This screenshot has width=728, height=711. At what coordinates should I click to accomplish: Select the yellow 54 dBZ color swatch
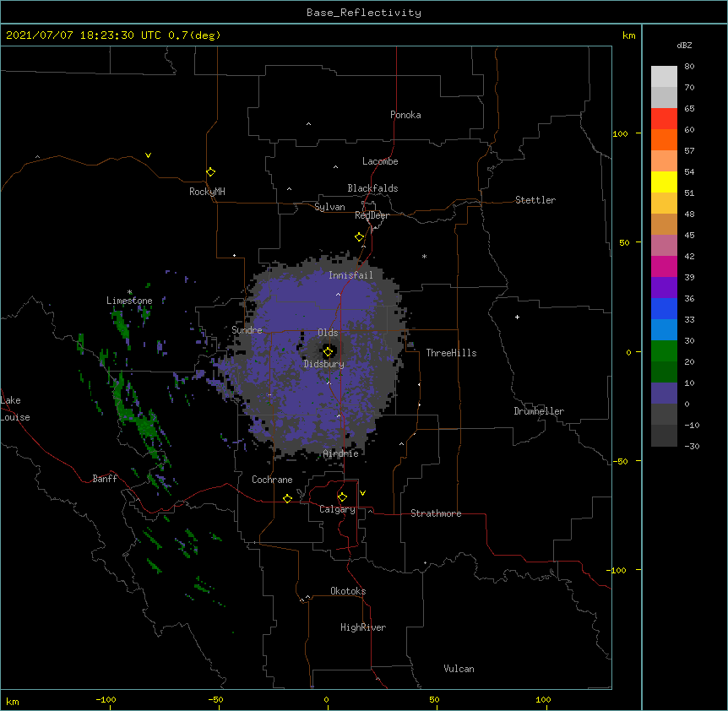tap(664, 182)
